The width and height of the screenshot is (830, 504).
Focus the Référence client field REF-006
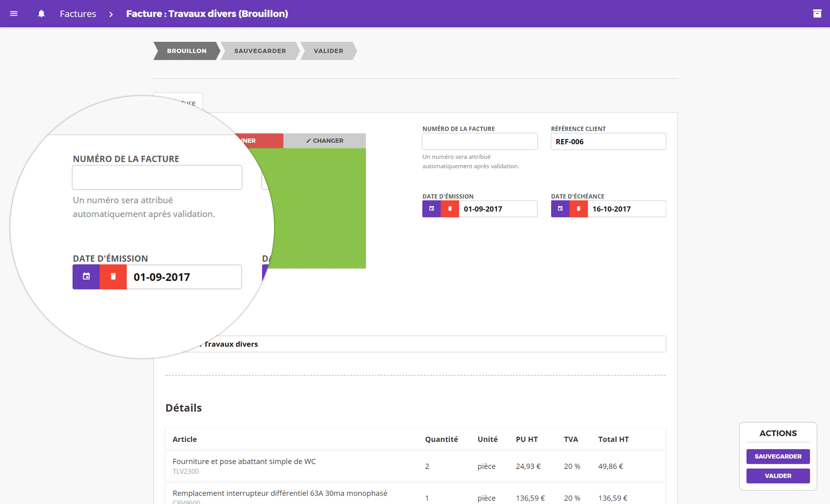pos(608,141)
